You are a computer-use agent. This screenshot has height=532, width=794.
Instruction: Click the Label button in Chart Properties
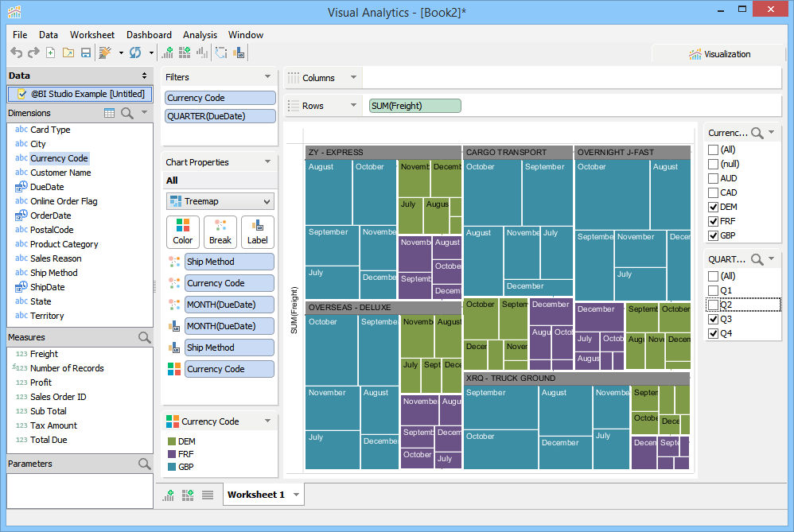coord(258,232)
